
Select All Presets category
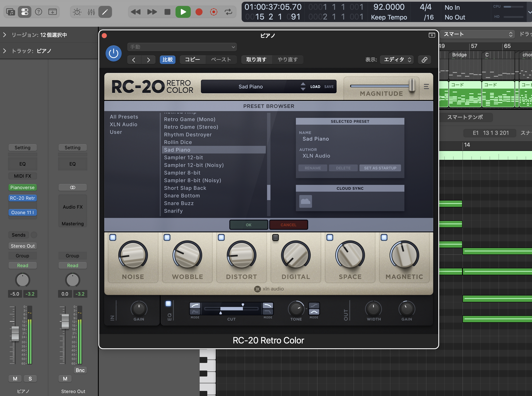pos(124,117)
